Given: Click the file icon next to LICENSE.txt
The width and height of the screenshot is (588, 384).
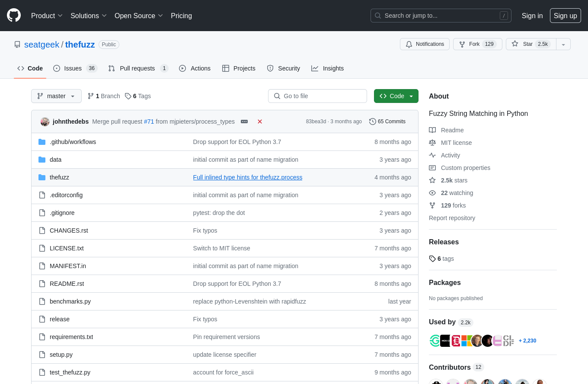Looking at the screenshot, I should click(x=42, y=248).
